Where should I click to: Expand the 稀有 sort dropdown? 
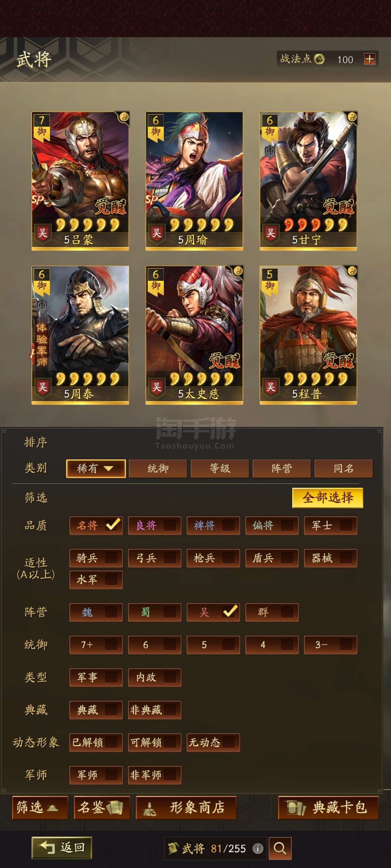pyautogui.click(x=96, y=468)
